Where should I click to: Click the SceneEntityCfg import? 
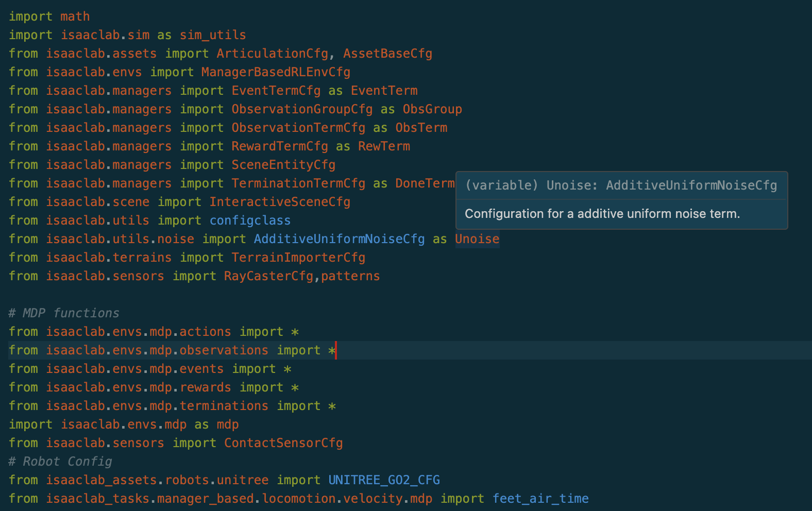[283, 165]
